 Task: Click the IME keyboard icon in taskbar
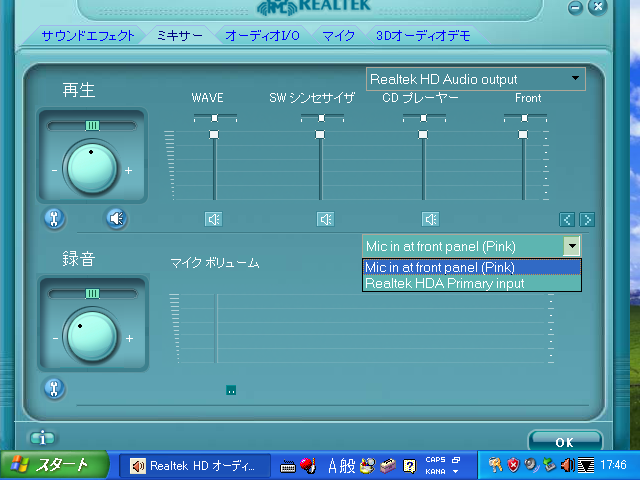tap(288, 466)
